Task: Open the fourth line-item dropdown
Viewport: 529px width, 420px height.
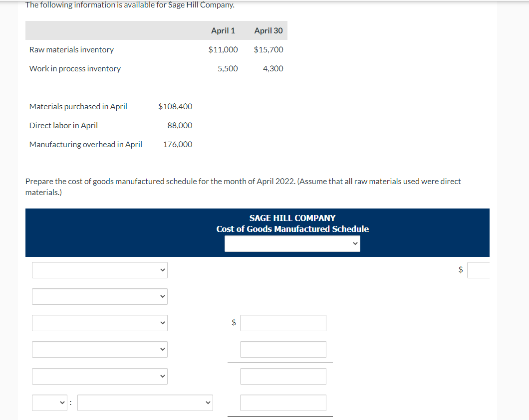Action: [x=99, y=349]
